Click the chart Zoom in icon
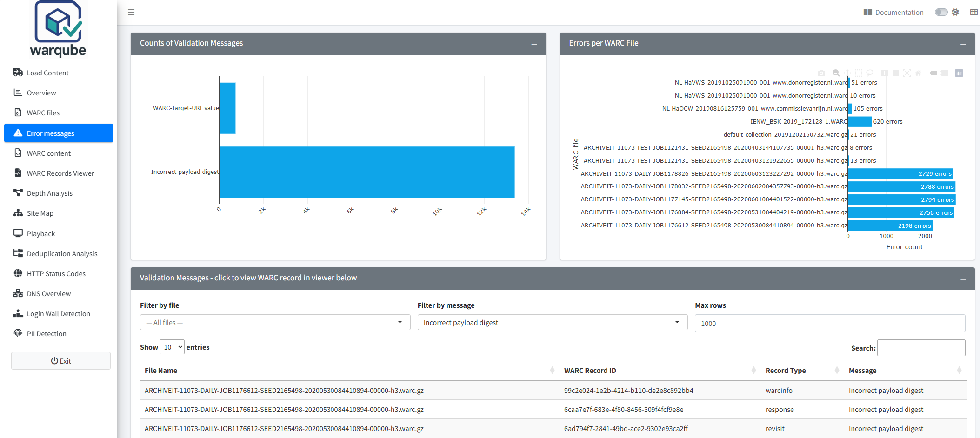The image size is (980, 438). pos(885,73)
